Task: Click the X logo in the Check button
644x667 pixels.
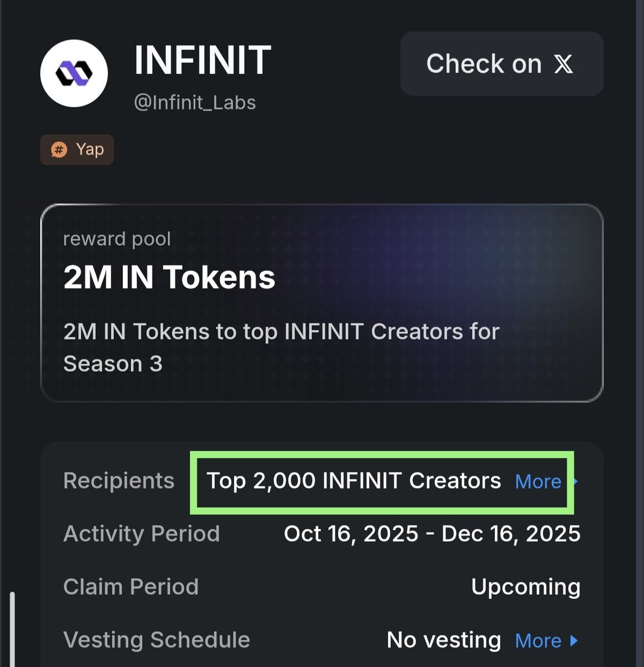Action: click(x=563, y=64)
